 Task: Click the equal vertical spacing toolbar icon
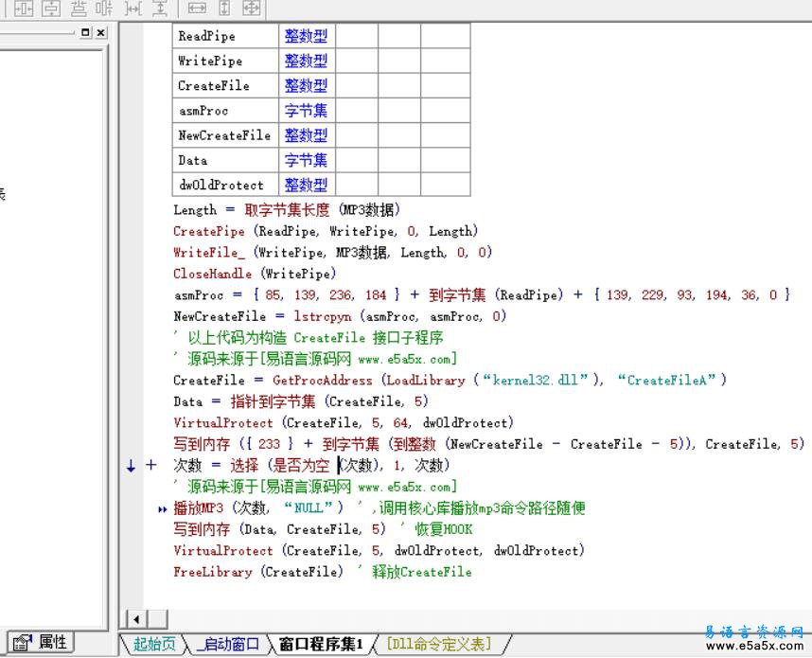161,8
